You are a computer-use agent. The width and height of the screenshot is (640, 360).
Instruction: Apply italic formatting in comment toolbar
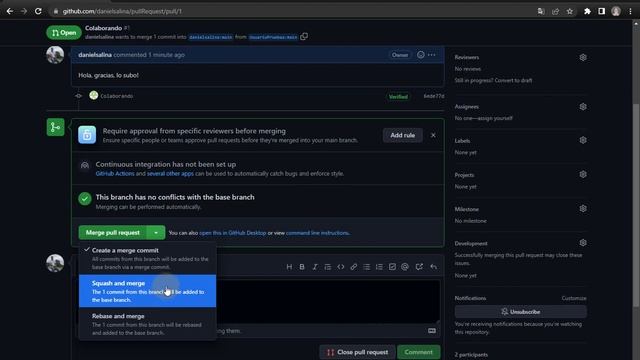coord(315,267)
